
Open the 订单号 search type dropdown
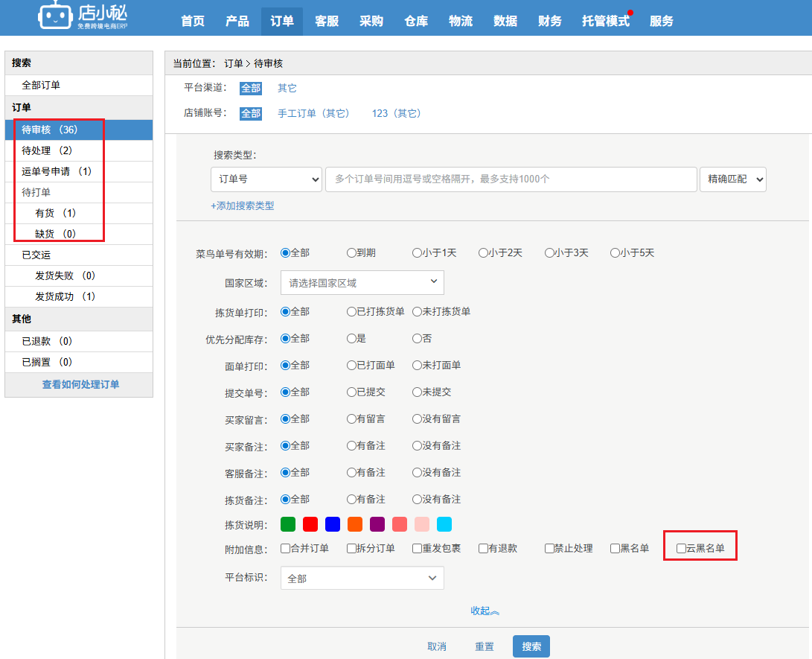pyautogui.click(x=266, y=179)
